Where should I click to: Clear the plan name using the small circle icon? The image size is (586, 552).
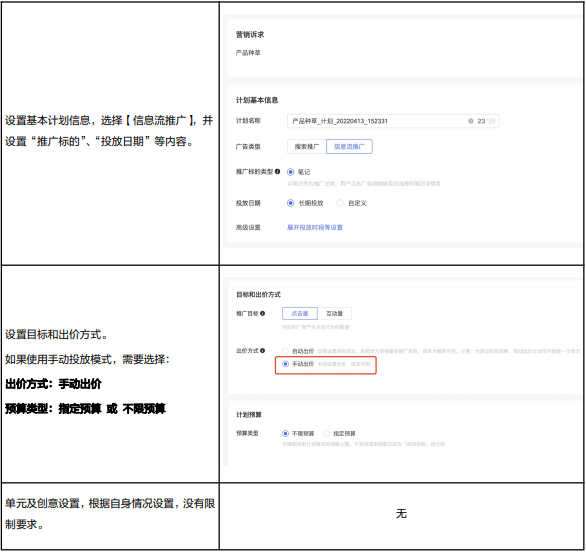471,121
